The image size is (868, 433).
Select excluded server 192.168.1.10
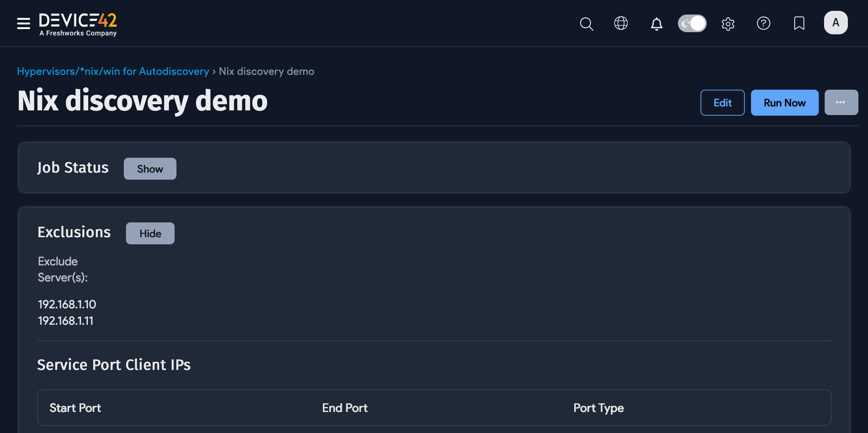67,304
